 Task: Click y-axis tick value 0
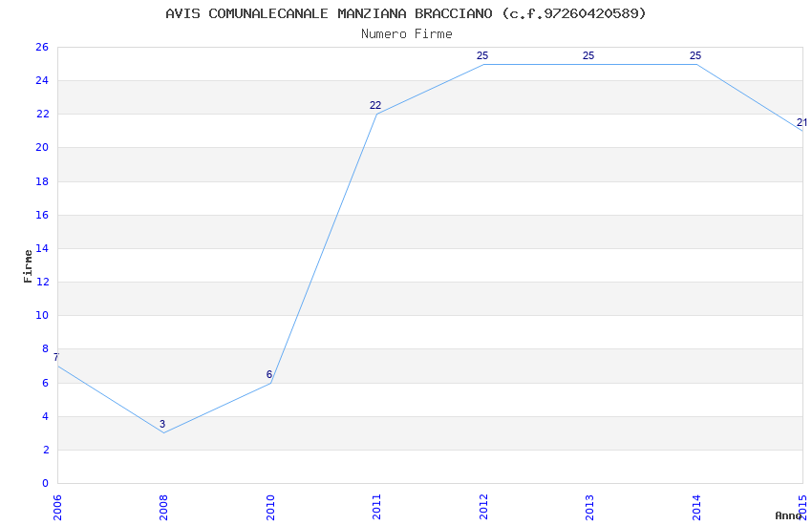46,484
